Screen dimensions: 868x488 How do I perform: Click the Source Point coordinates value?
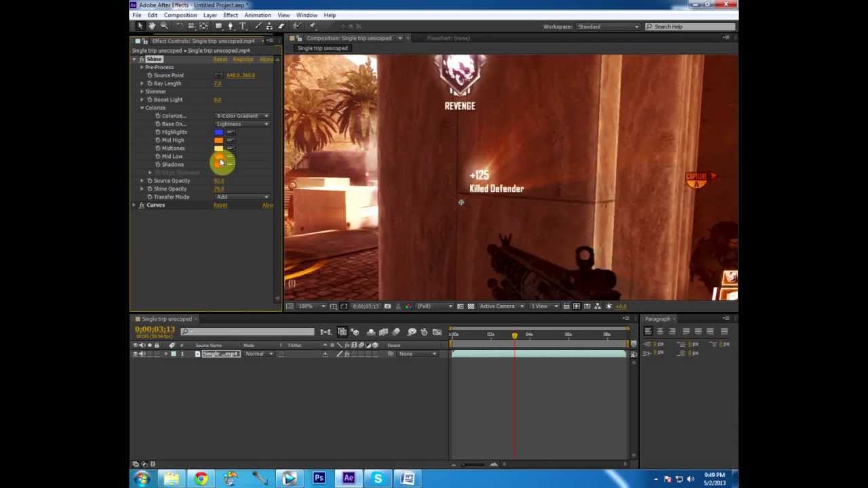pos(241,75)
